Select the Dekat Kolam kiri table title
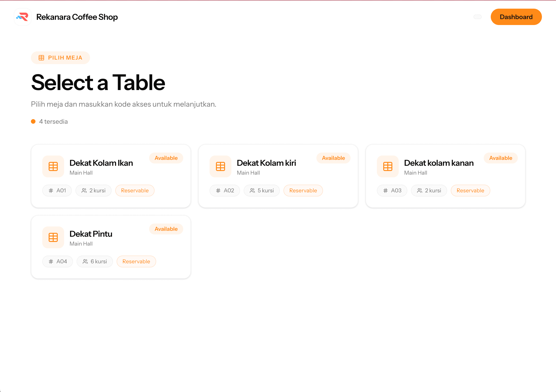The image size is (556, 392). [266, 163]
